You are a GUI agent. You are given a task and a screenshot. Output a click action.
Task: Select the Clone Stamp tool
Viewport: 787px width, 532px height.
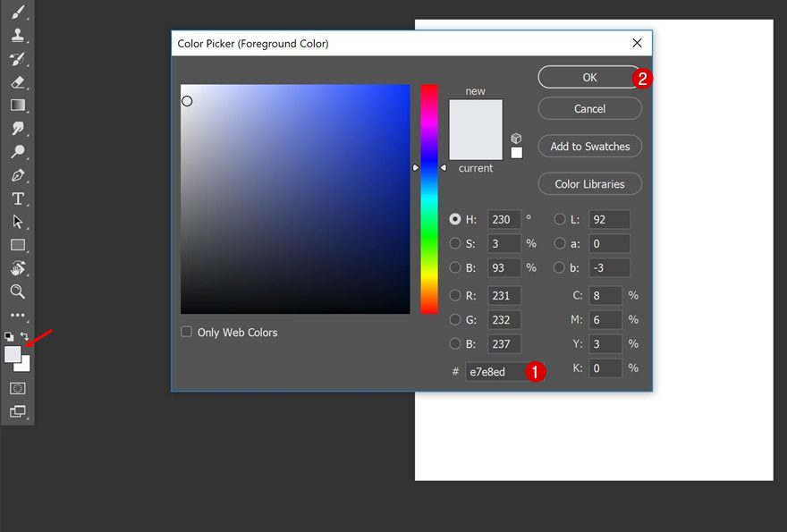coord(17,36)
